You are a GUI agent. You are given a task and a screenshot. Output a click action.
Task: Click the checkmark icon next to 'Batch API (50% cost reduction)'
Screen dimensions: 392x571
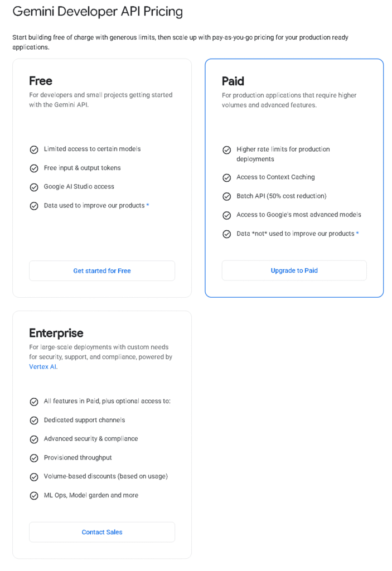point(227,196)
